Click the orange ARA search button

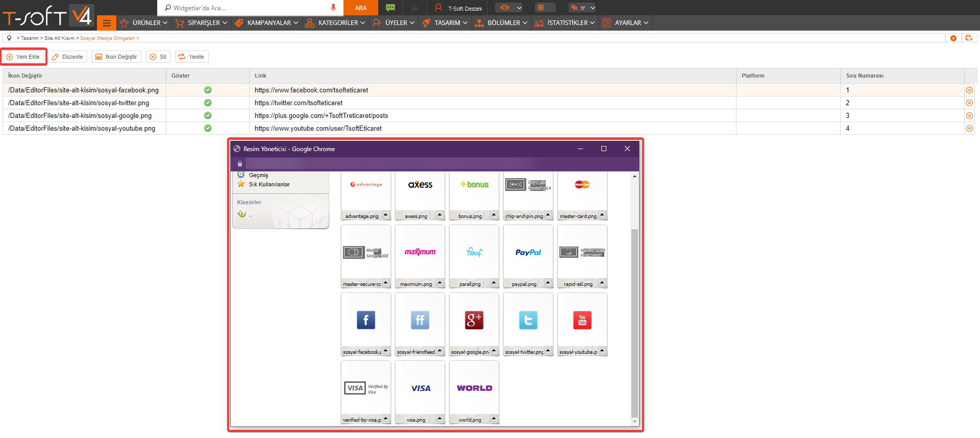pos(361,8)
